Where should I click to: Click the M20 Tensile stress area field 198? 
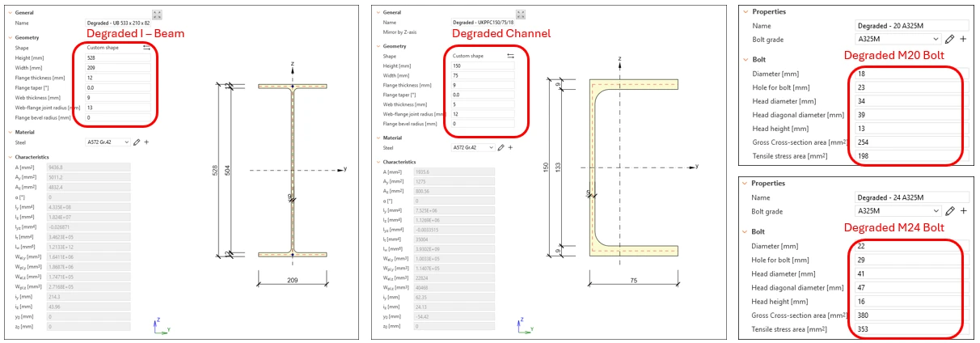[x=912, y=155]
